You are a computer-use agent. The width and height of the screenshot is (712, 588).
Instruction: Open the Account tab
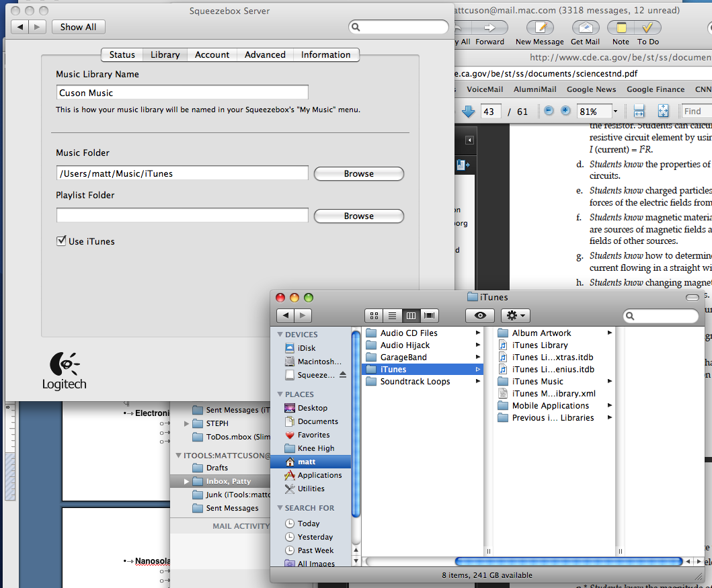(x=212, y=54)
